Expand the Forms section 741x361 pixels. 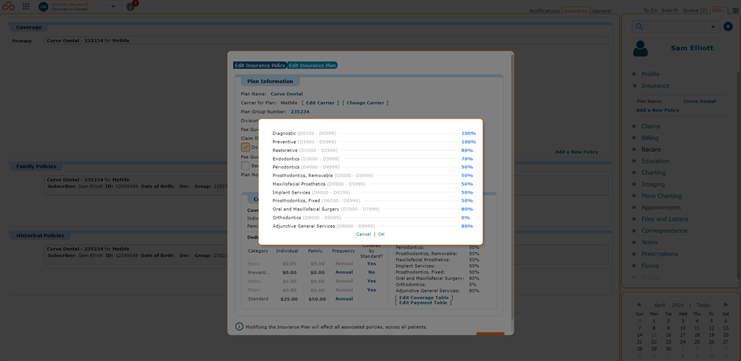[x=650, y=266]
